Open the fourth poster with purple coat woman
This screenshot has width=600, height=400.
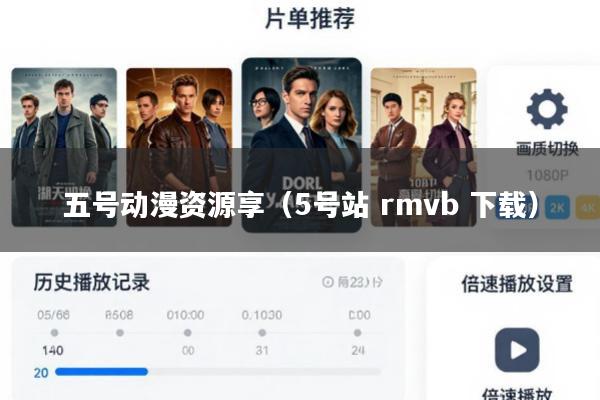click(424, 147)
